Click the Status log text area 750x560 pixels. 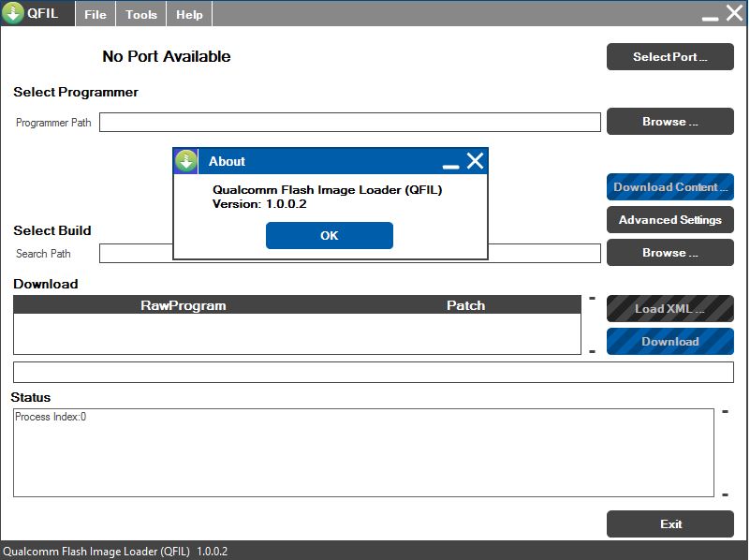pyautogui.click(x=363, y=452)
